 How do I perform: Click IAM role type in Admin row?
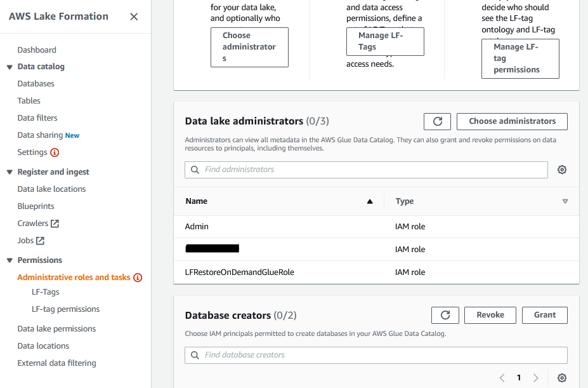[x=410, y=227]
